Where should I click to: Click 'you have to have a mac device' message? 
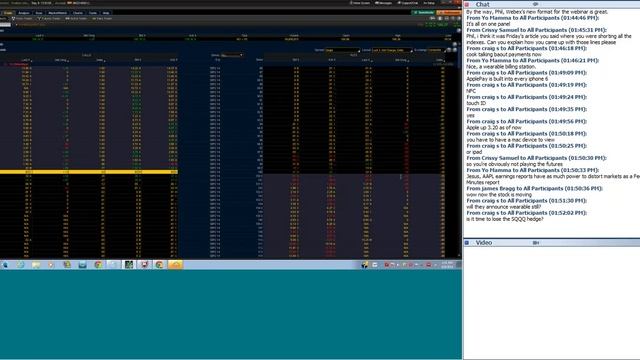pyautogui.click(x=510, y=140)
